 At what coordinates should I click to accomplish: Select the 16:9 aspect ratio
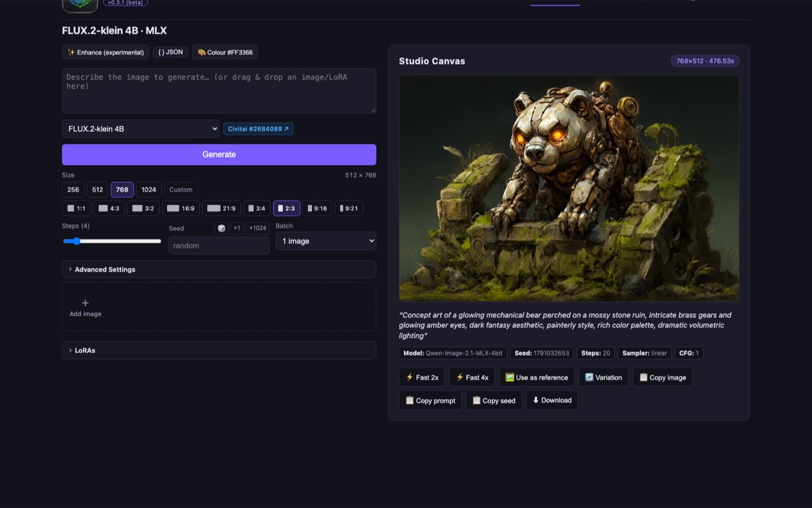click(x=181, y=208)
